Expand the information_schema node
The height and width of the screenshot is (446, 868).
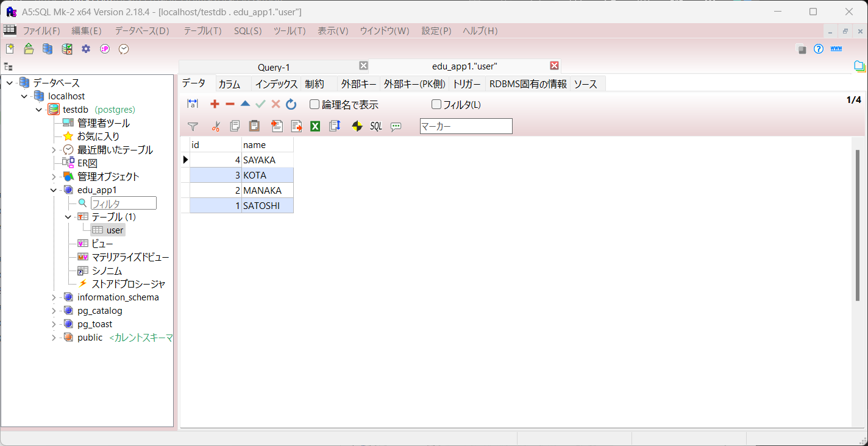tap(54, 297)
